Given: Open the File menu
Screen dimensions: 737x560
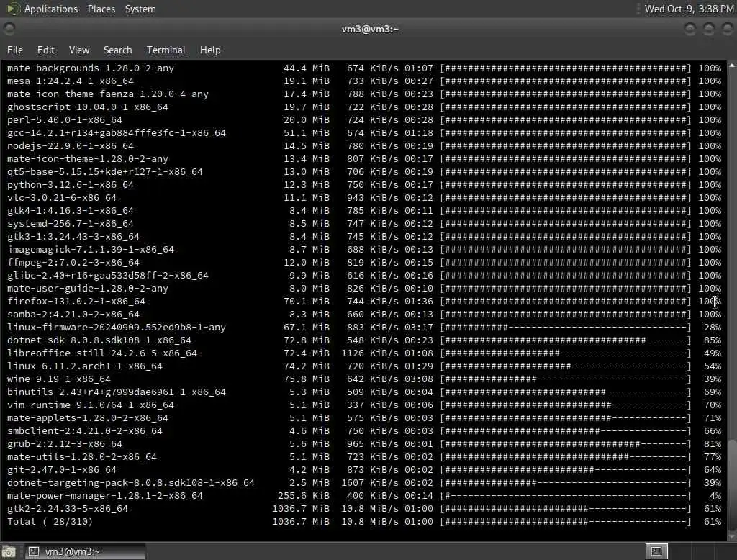Looking at the screenshot, I should 15,50.
